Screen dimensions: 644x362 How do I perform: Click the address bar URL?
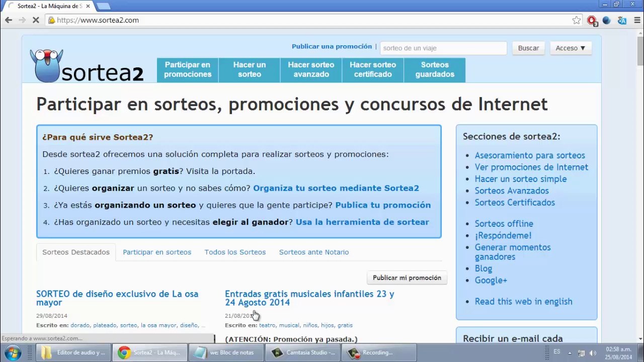(x=98, y=20)
